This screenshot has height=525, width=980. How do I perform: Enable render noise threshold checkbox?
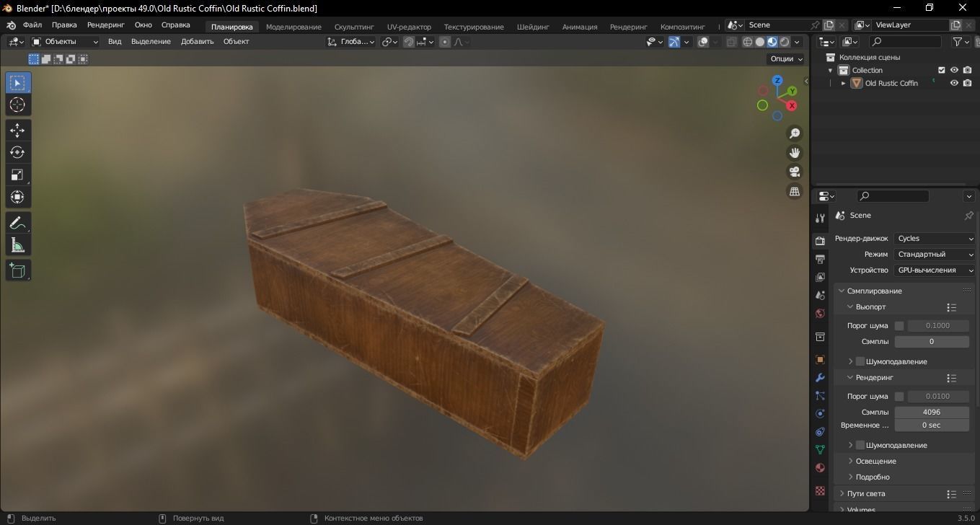899,397
